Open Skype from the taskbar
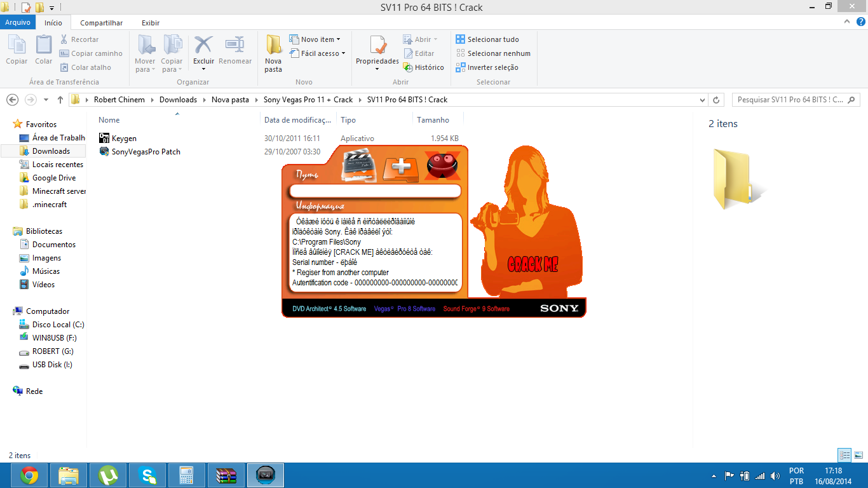 147,475
